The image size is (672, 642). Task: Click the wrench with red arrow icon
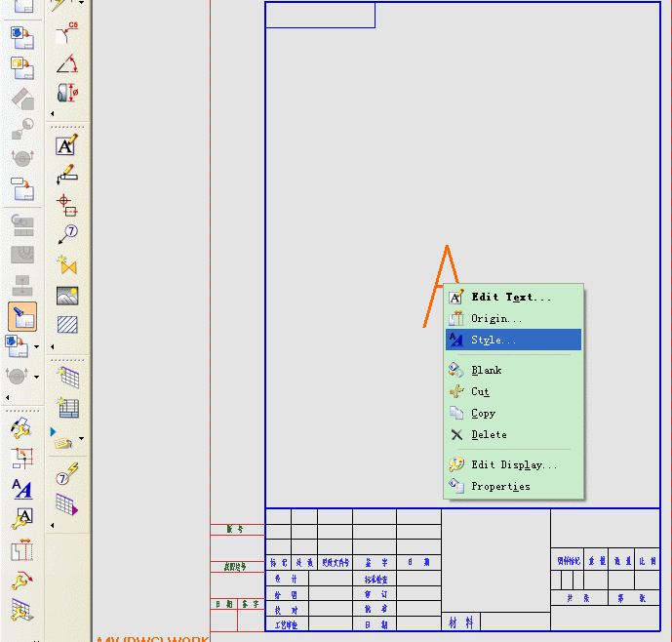coord(21,581)
